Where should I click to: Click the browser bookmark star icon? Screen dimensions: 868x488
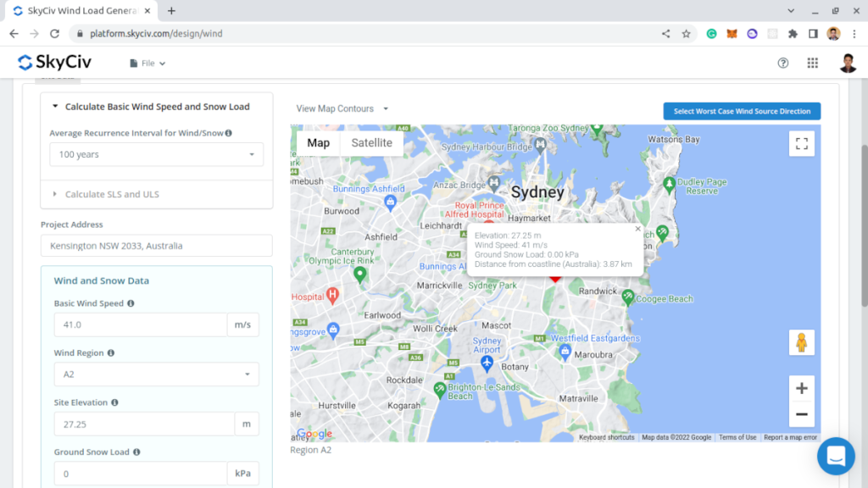686,34
